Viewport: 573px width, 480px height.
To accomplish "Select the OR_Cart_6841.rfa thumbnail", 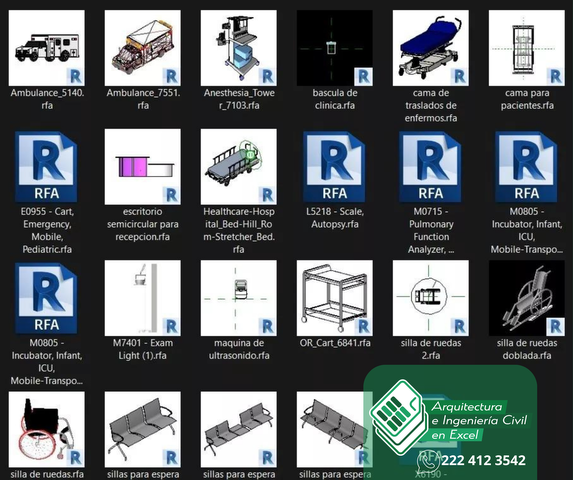I will tap(335, 298).
